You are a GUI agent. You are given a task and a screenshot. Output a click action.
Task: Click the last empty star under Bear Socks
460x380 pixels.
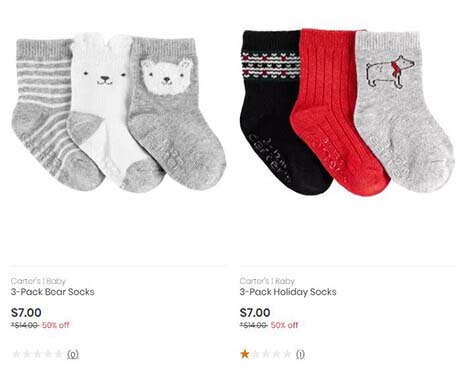coord(59,354)
